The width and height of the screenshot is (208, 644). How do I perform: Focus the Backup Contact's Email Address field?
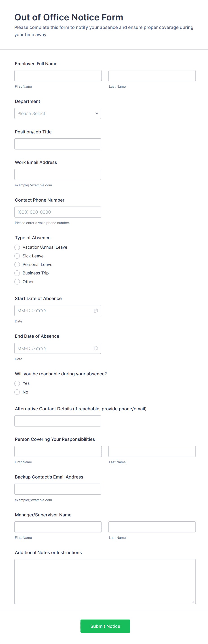click(x=58, y=489)
